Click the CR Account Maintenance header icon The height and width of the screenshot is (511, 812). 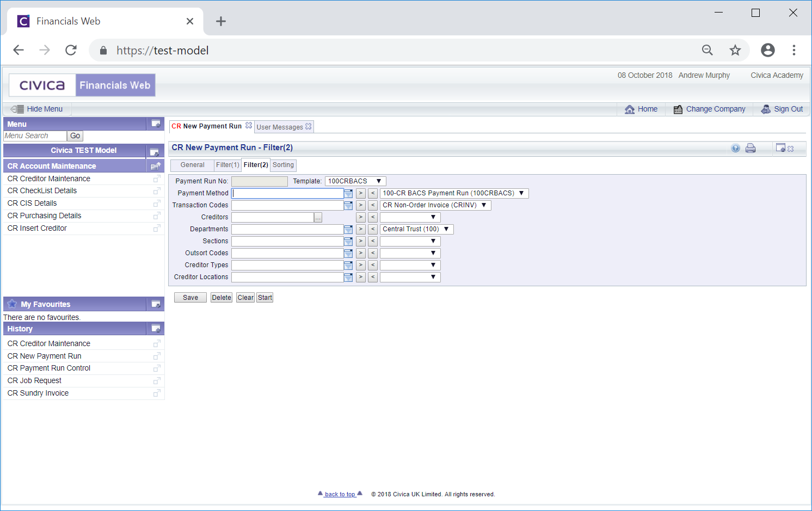156,166
